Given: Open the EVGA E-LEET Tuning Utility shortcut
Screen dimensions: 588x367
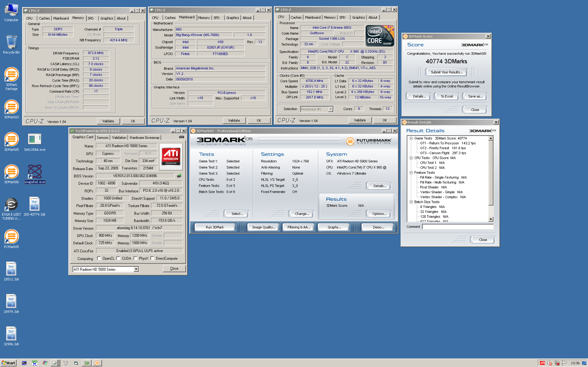Looking at the screenshot, I should click(11, 208).
